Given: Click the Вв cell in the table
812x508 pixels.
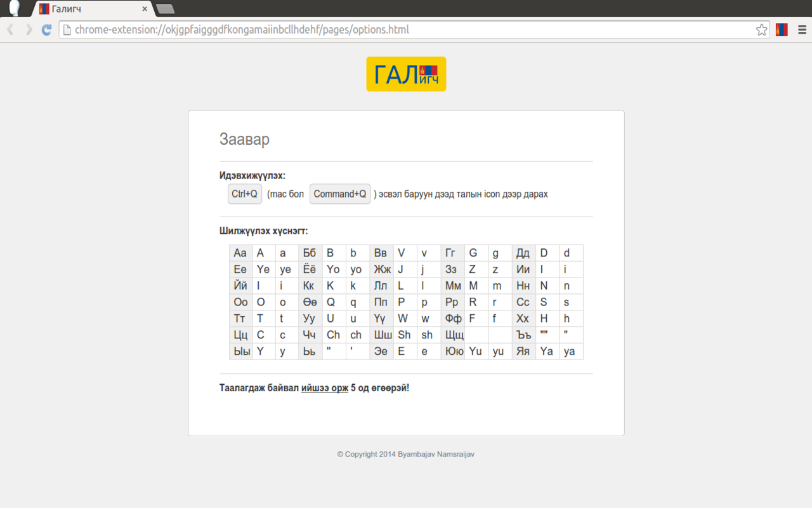Looking at the screenshot, I should (381, 253).
